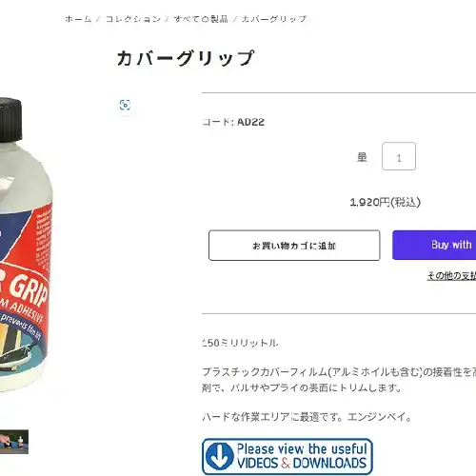Click the Cover Grip bottle product image
Image resolution: width=476 pixels, height=476 pixels.
26,245
